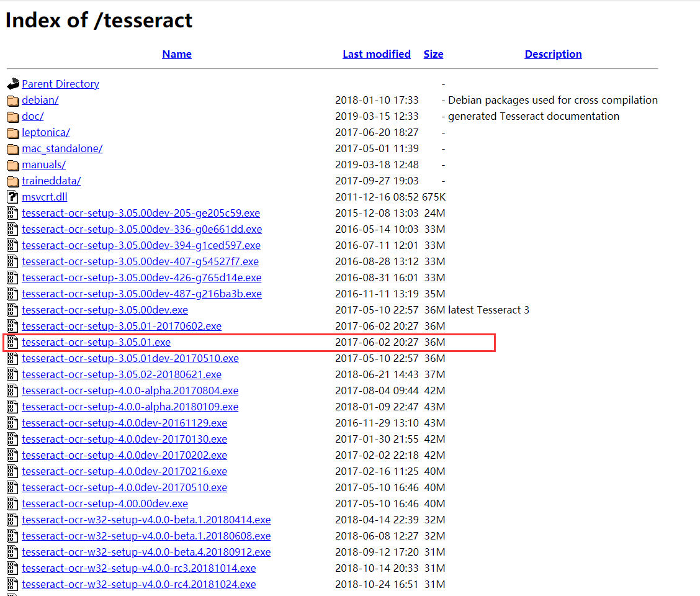
Task: Click the folder icon next to debian/
Action: [x=13, y=101]
